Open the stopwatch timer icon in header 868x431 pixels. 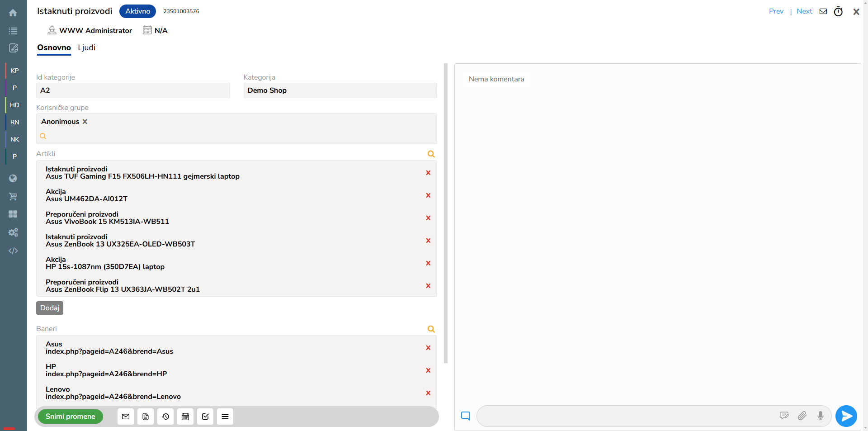tap(838, 12)
